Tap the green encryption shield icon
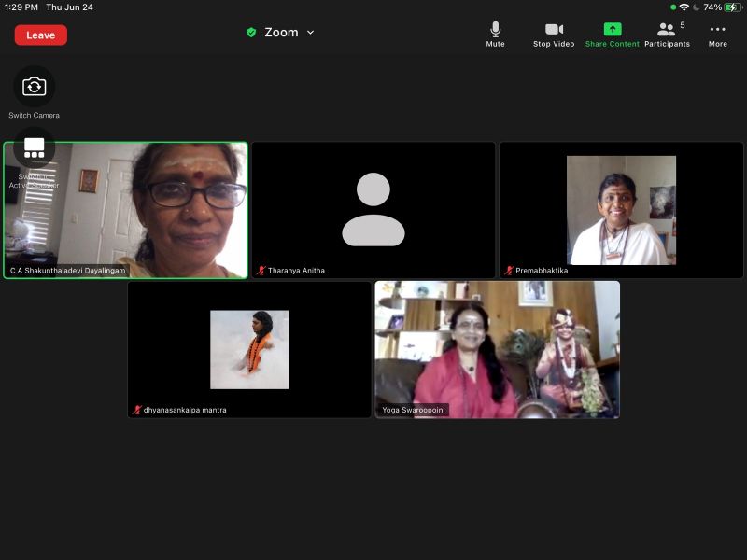Viewport: 747px width, 560px height. pyautogui.click(x=251, y=33)
